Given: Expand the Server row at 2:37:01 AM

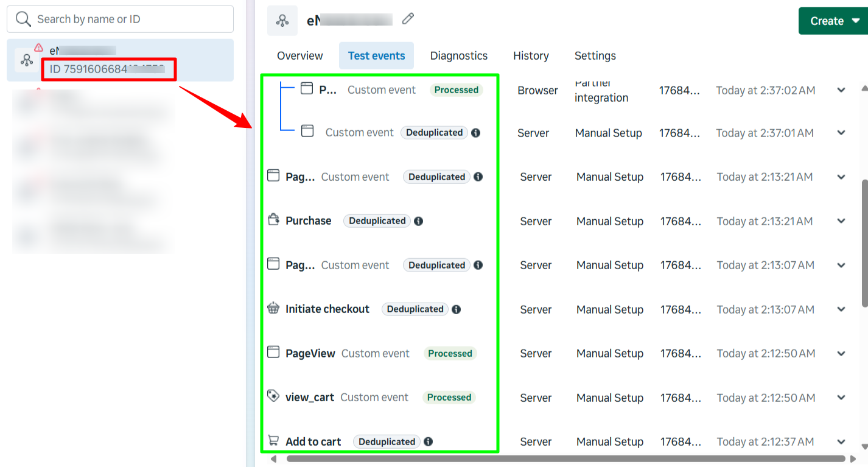Looking at the screenshot, I should click(841, 133).
